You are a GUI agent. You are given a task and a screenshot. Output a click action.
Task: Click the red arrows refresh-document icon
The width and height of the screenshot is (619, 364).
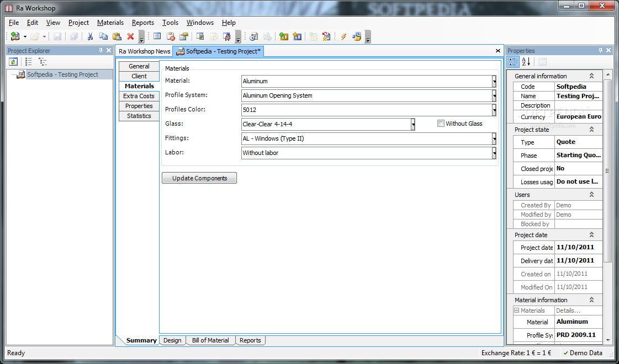(x=326, y=37)
